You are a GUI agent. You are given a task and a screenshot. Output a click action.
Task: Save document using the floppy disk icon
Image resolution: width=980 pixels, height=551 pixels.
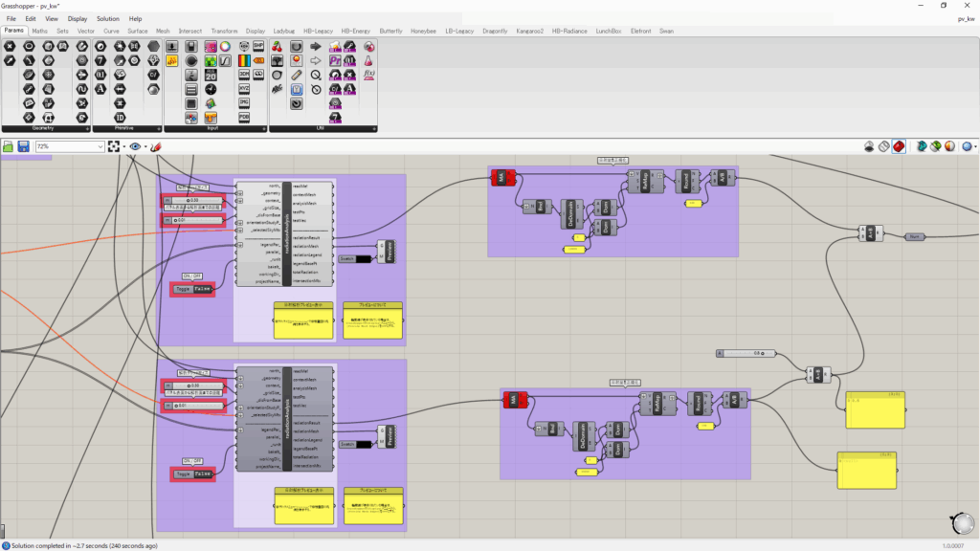[22, 146]
